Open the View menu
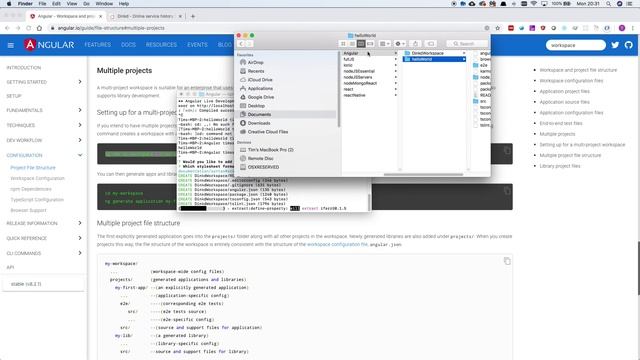 [x=72, y=4]
